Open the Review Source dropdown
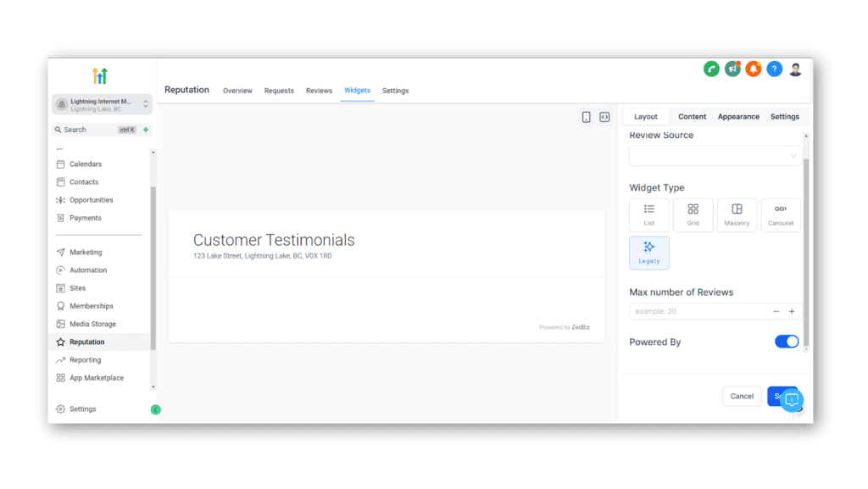Screen dimensions: 868x489 [715, 155]
